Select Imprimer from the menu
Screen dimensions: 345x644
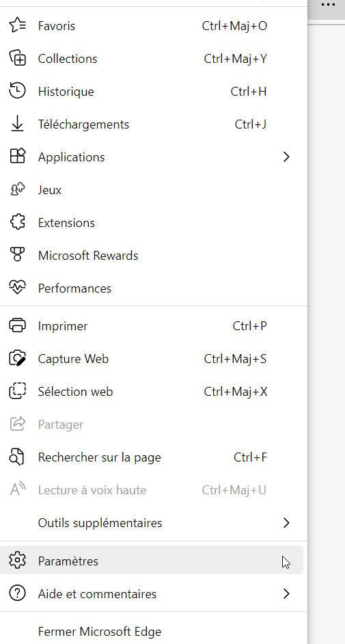click(x=152, y=325)
